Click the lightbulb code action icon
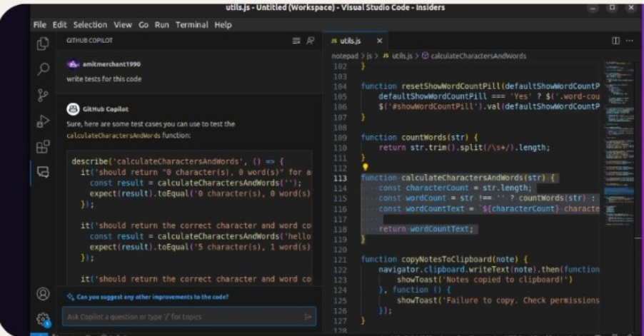This screenshot has height=336, width=644. coord(365,167)
